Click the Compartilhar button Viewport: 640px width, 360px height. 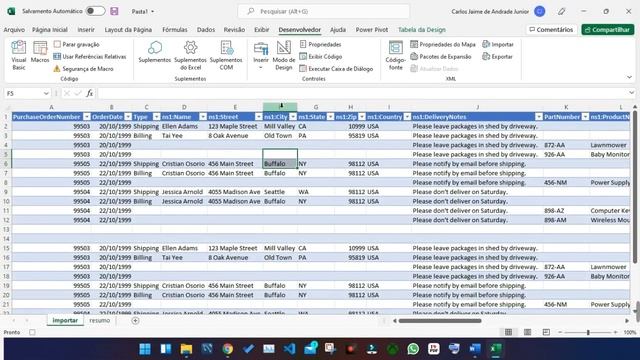pyautogui.click(x=608, y=29)
